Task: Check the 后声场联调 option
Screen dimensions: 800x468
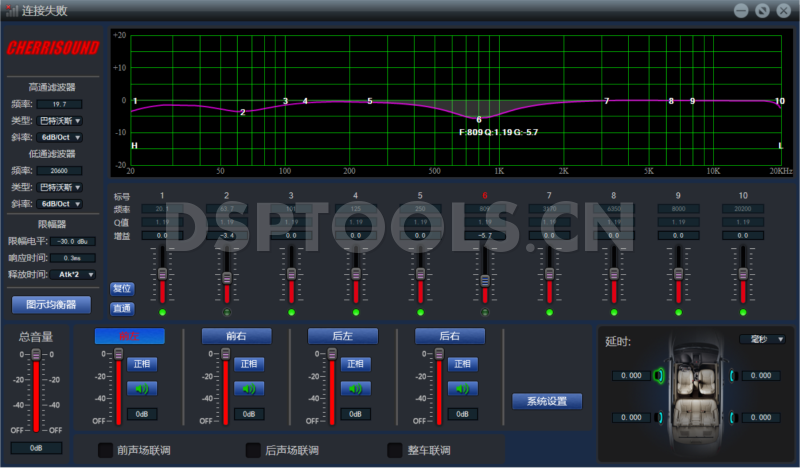Action: pyautogui.click(x=253, y=450)
